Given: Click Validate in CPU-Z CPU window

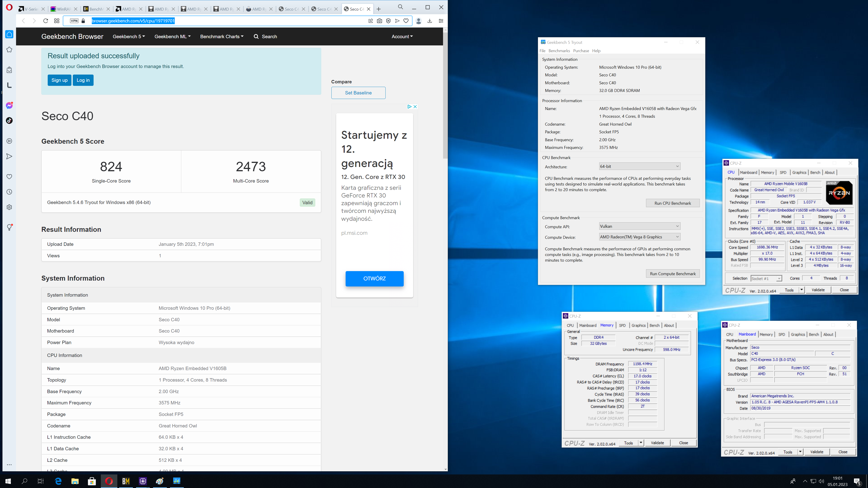Looking at the screenshot, I should (x=818, y=290).
